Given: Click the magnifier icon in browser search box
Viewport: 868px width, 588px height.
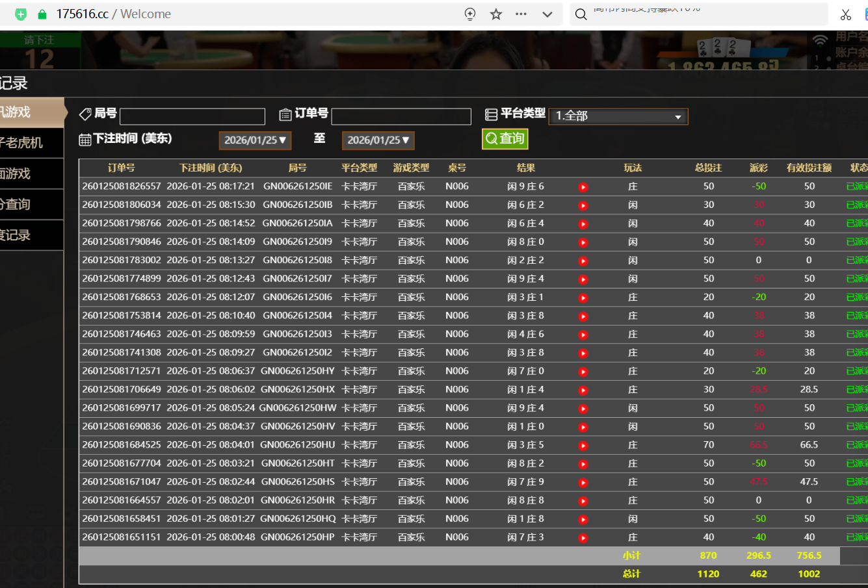Looking at the screenshot, I should [x=581, y=14].
